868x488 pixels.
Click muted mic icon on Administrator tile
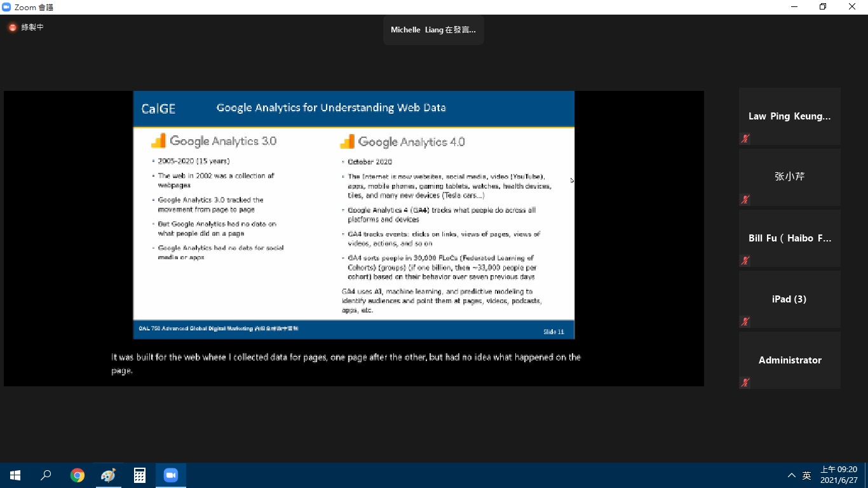[x=745, y=383]
